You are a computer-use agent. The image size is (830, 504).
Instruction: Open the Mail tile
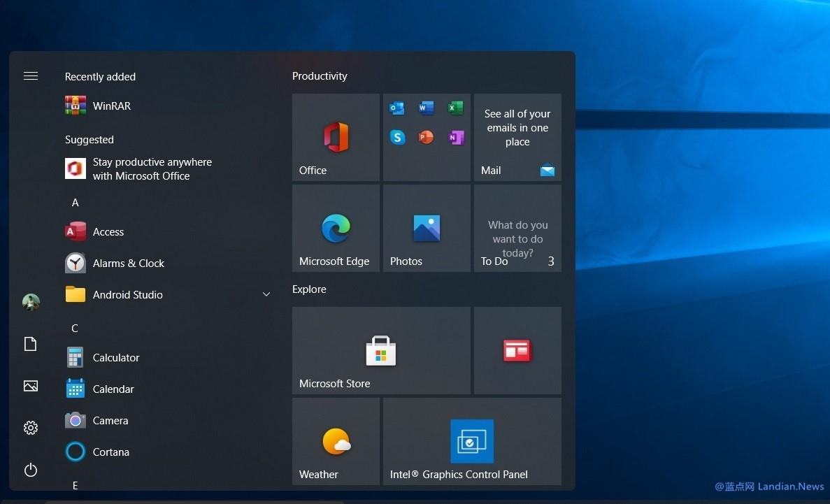pos(517,138)
